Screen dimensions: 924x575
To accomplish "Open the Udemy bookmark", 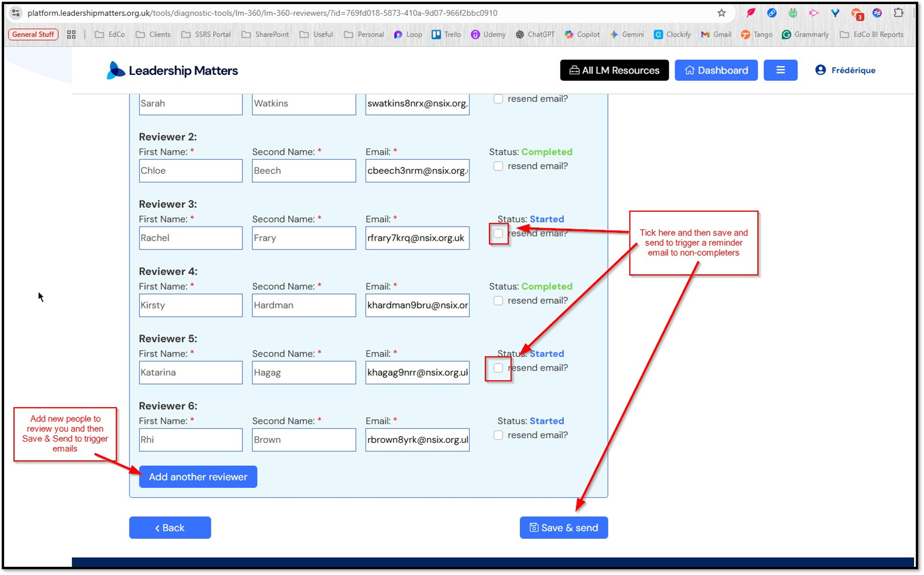I will 488,35.
